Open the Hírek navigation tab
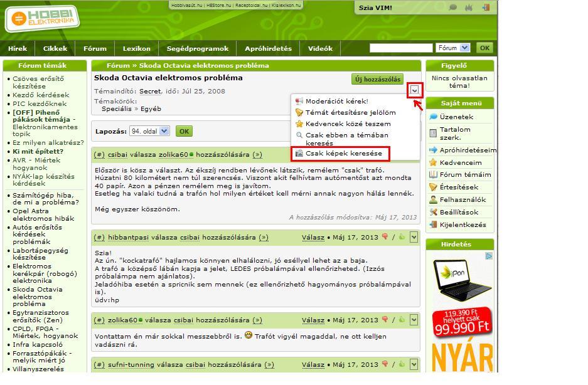Screen dimensions: 588x385 [x=18, y=48]
